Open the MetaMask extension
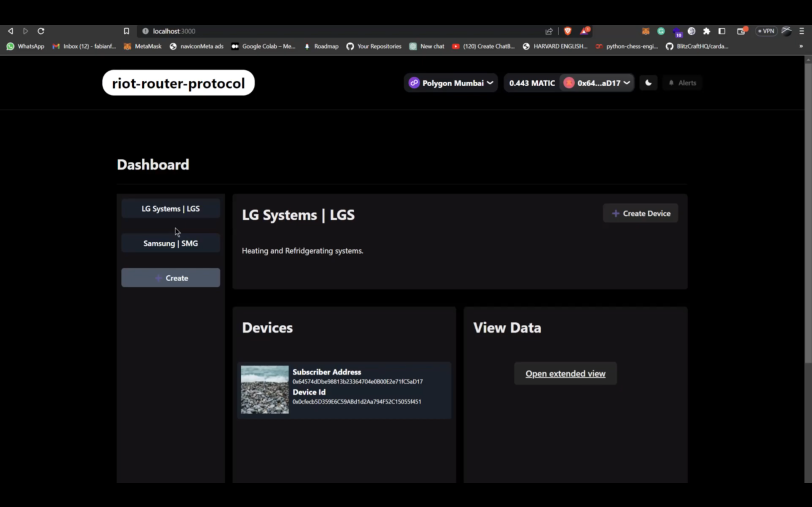The width and height of the screenshot is (812, 507). click(x=646, y=31)
